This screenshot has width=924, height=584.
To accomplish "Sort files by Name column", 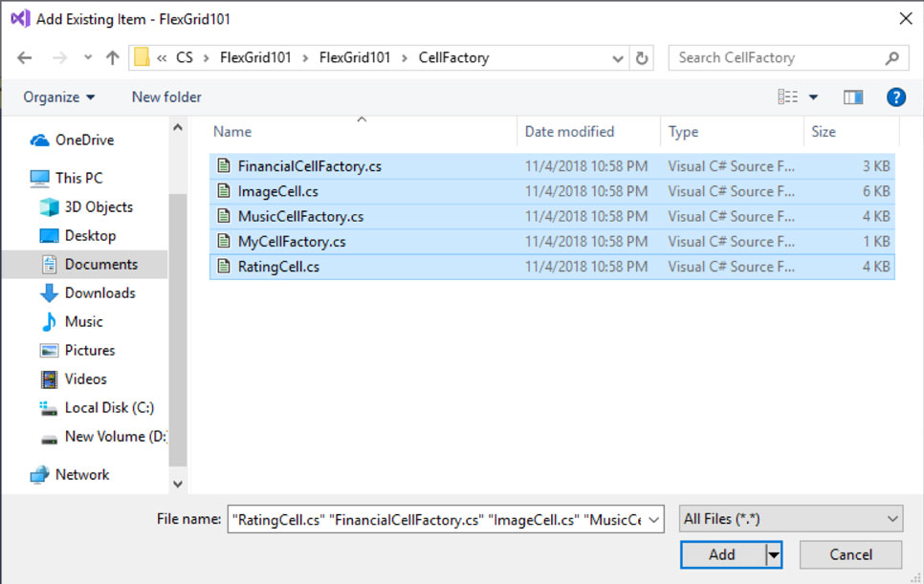I will pyautogui.click(x=232, y=132).
